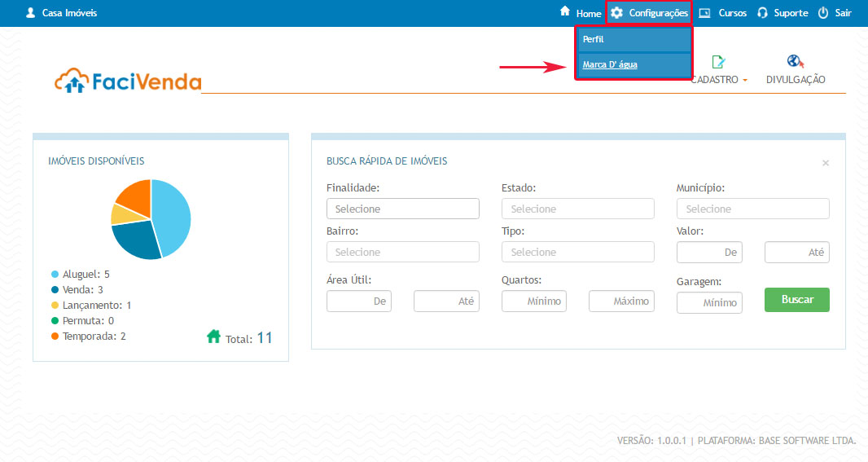Click the Home house icon

(x=565, y=11)
